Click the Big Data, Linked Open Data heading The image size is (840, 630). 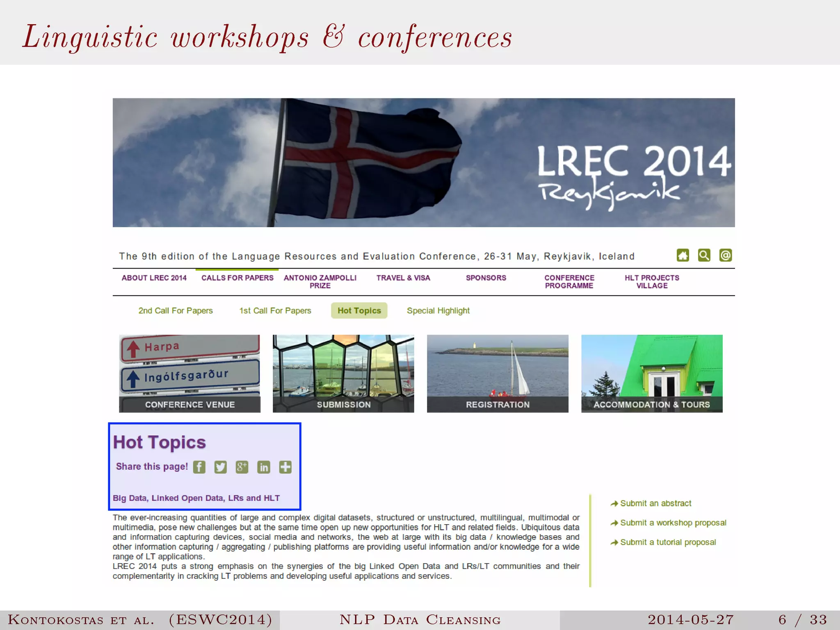(x=196, y=498)
